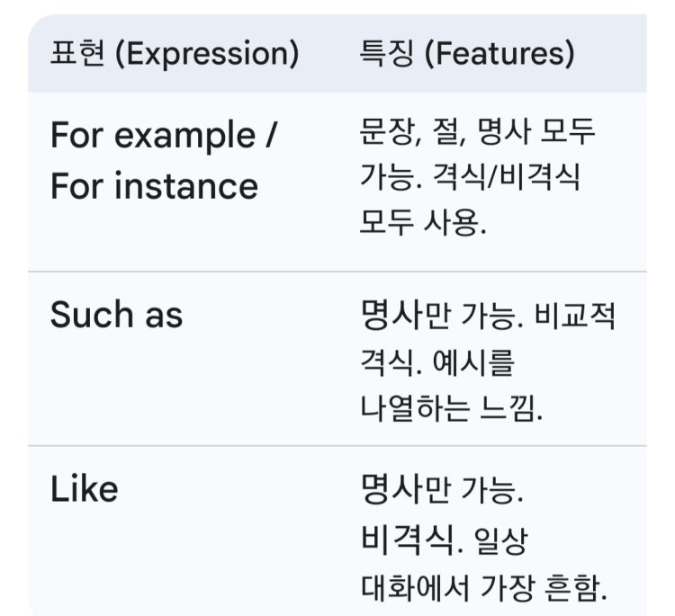
Task: Click bold '명사' in Like row
Action: coord(390,489)
